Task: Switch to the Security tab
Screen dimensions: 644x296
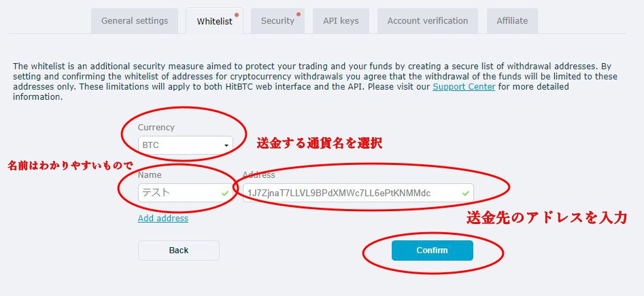Action: click(277, 21)
